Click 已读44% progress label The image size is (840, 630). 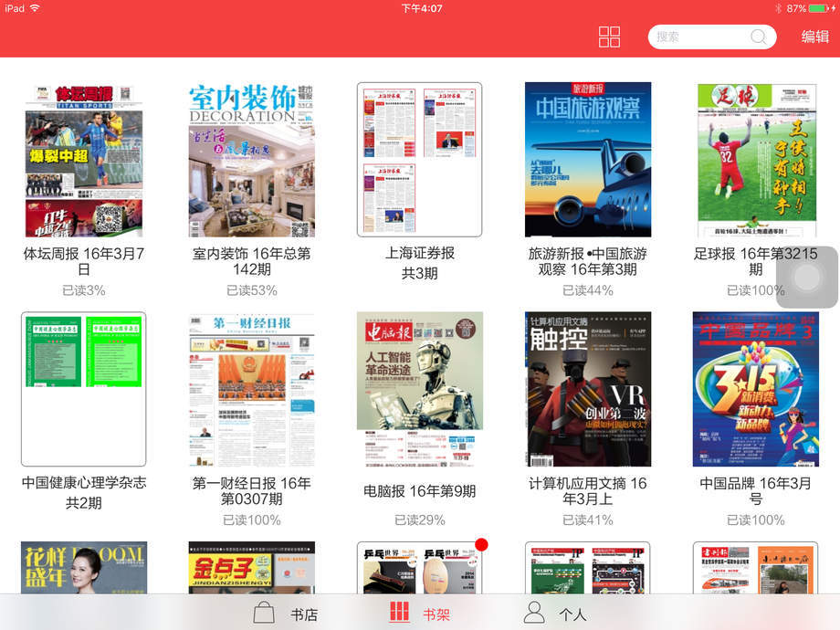click(588, 290)
